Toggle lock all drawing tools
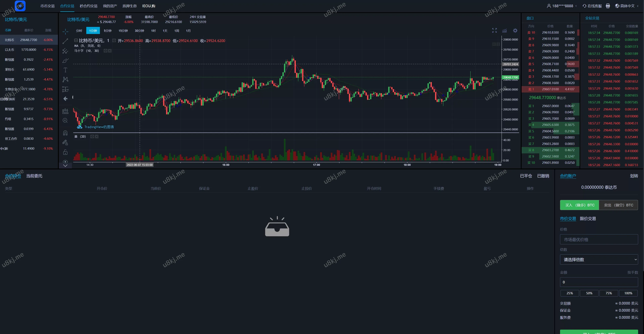 (x=65, y=152)
